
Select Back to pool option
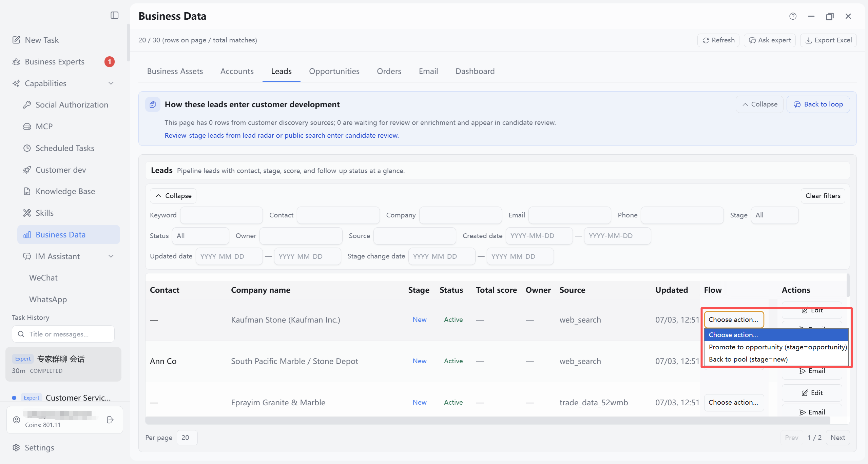tap(748, 359)
